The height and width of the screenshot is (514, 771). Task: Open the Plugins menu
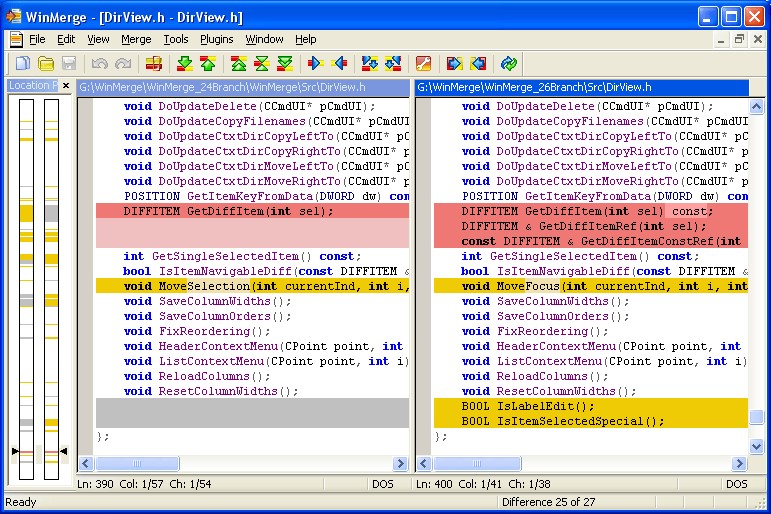(x=216, y=39)
